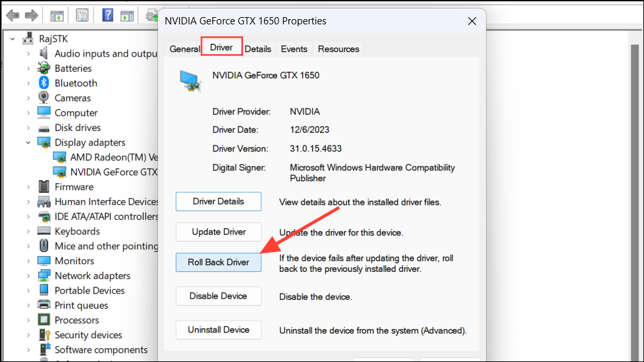Viewport: 644px width, 362px height.
Task: Click the Driver Details button
Action: (219, 201)
